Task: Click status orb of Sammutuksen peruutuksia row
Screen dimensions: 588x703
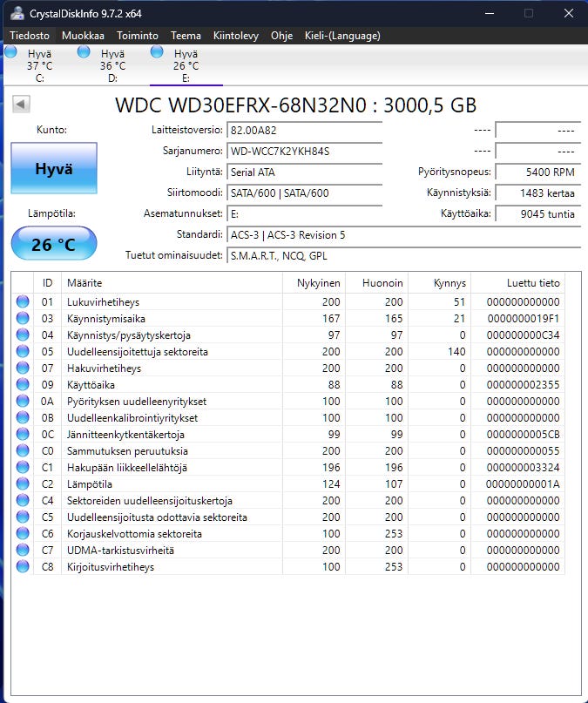Action: click(23, 450)
